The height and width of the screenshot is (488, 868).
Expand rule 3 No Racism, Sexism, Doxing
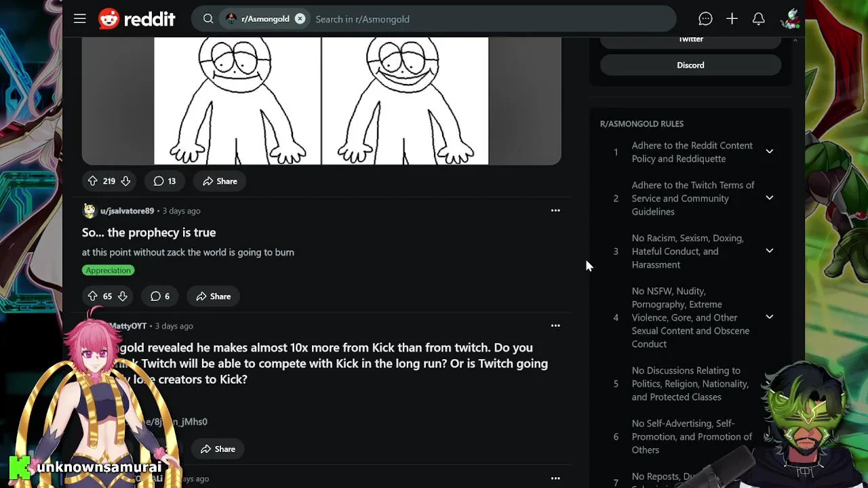click(x=770, y=251)
